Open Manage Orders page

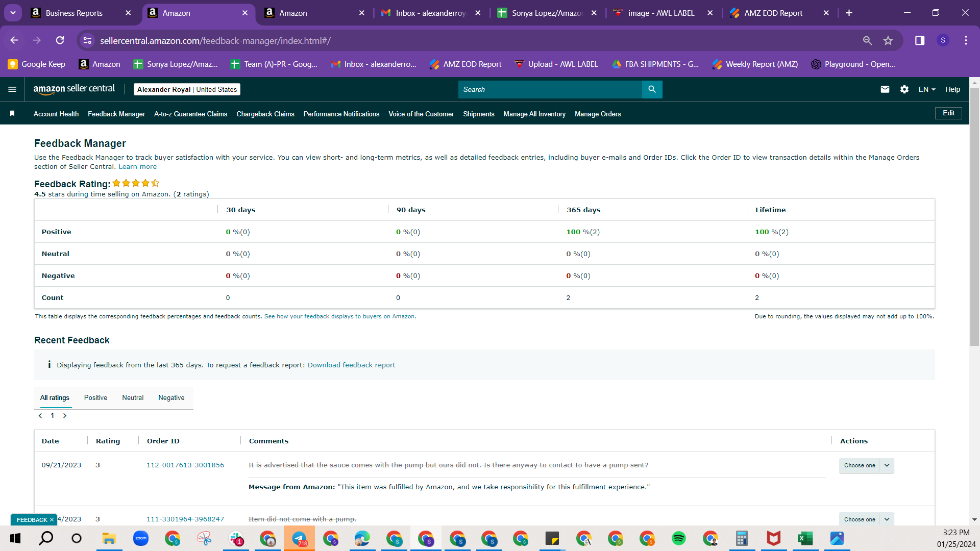(x=598, y=114)
